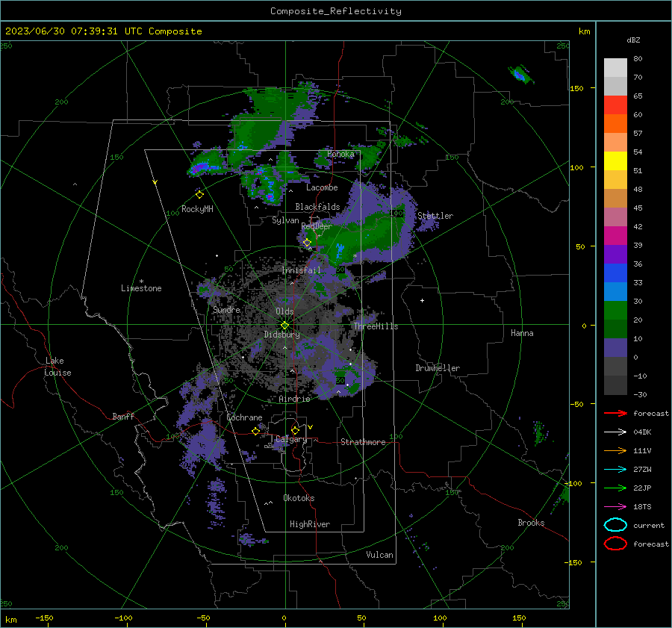Screen dimensions: 672x628
Task: Click the yellow diamond marker near Cochrane
Action: pos(256,431)
